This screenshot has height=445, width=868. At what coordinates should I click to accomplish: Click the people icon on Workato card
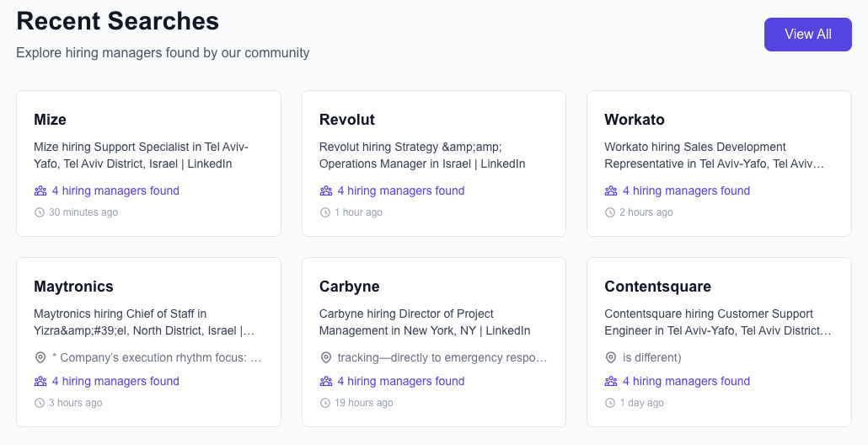[611, 190]
